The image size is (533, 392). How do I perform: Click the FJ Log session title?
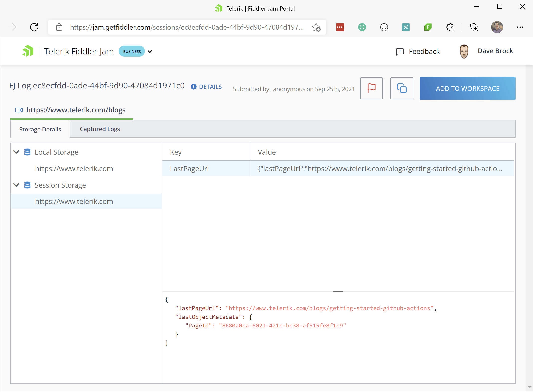click(97, 86)
